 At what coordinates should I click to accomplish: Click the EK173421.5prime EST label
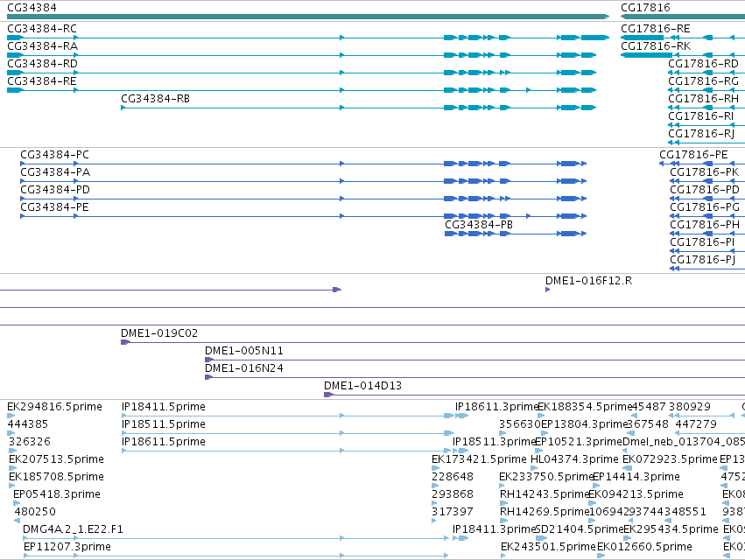click(479, 459)
